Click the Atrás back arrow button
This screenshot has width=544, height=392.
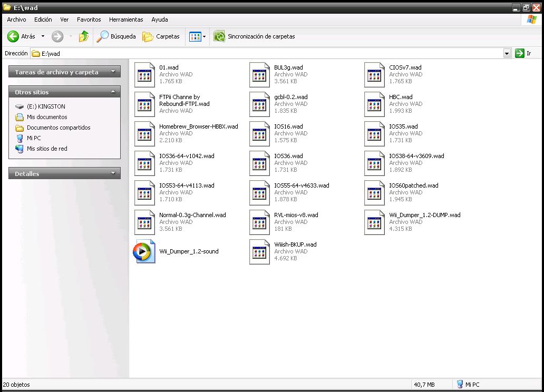coord(14,36)
